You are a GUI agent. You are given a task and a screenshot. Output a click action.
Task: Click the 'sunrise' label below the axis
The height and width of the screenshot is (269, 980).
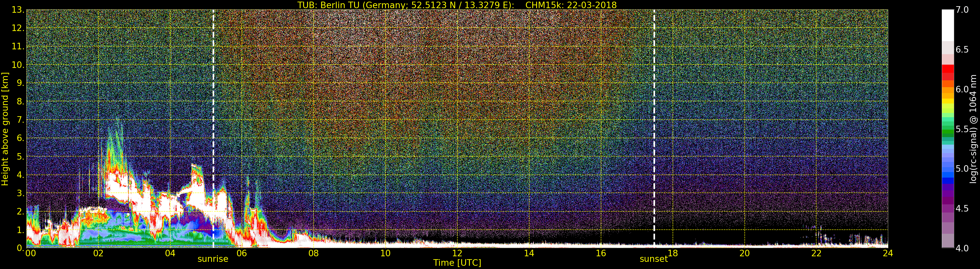213,259
